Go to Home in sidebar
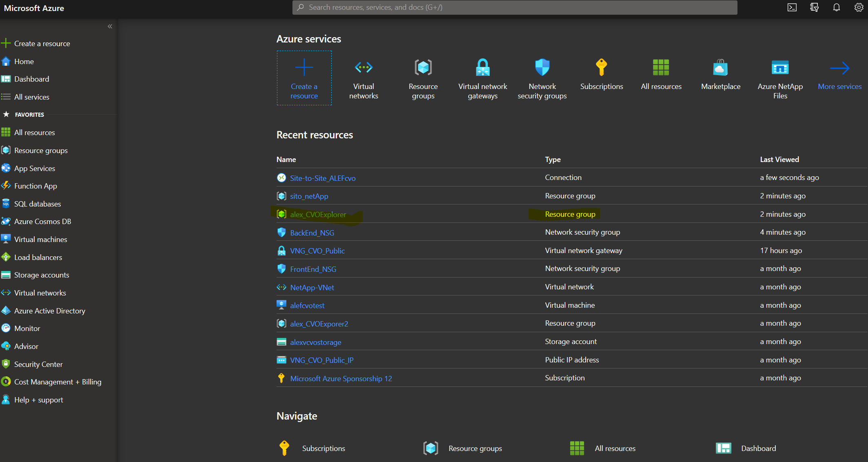Image resolution: width=868 pixels, height=462 pixels. [x=24, y=61]
